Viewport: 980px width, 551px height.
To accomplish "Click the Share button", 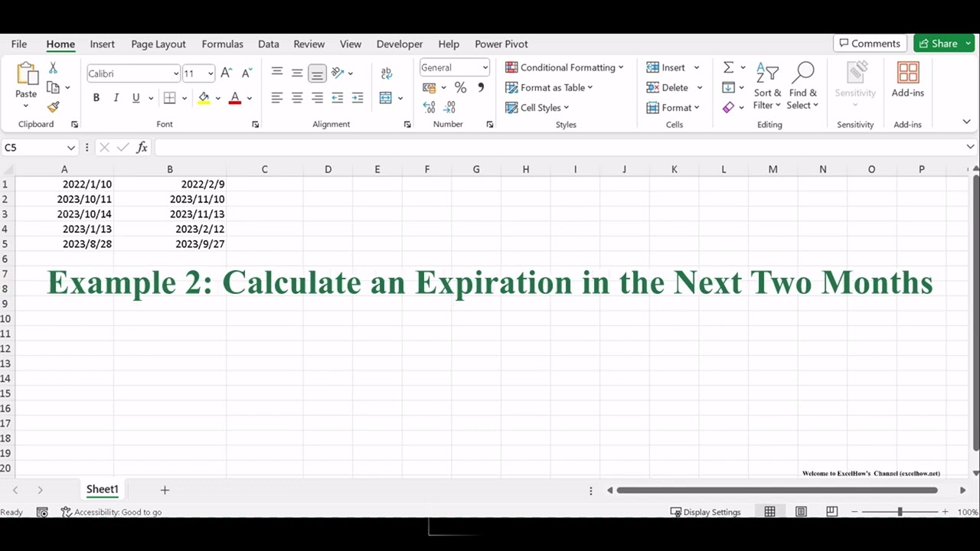I will tap(944, 44).
